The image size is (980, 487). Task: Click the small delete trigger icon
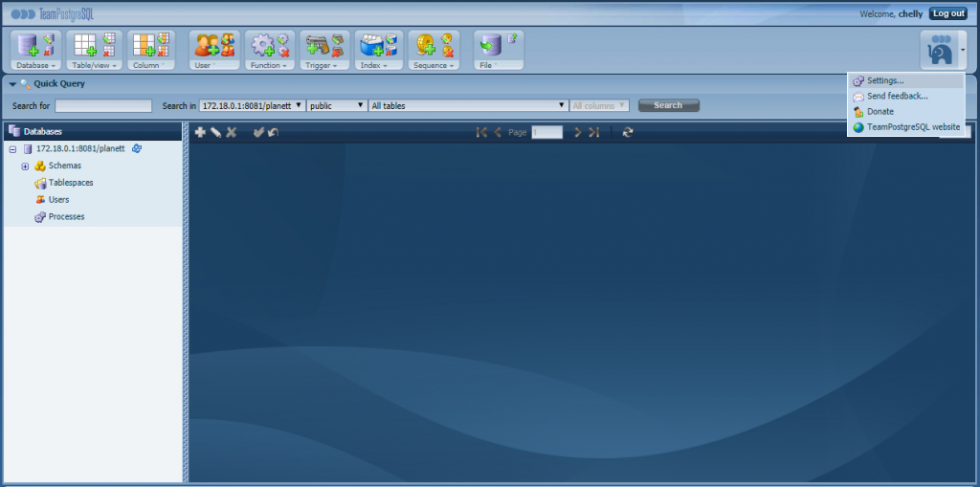pyautogui.click(x=338, y=52)
